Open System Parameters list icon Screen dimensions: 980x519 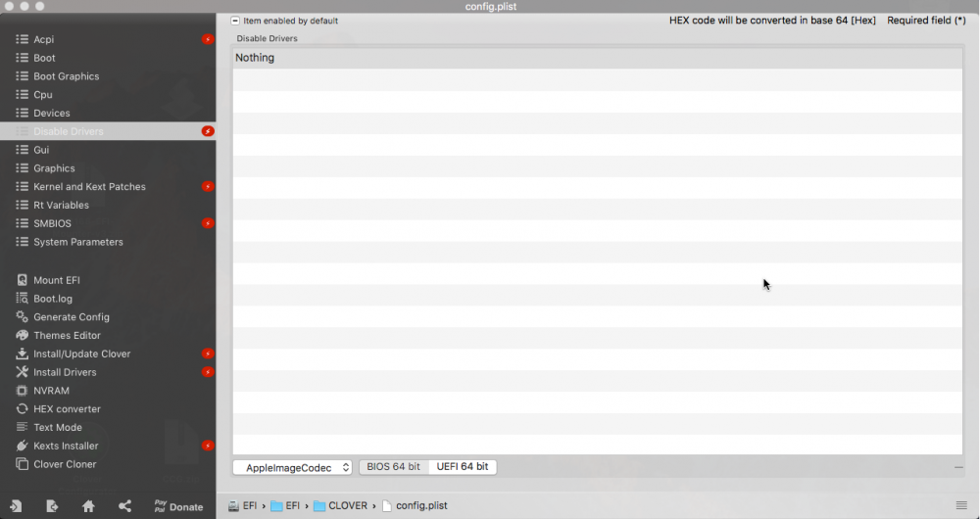tap(22, 242)
